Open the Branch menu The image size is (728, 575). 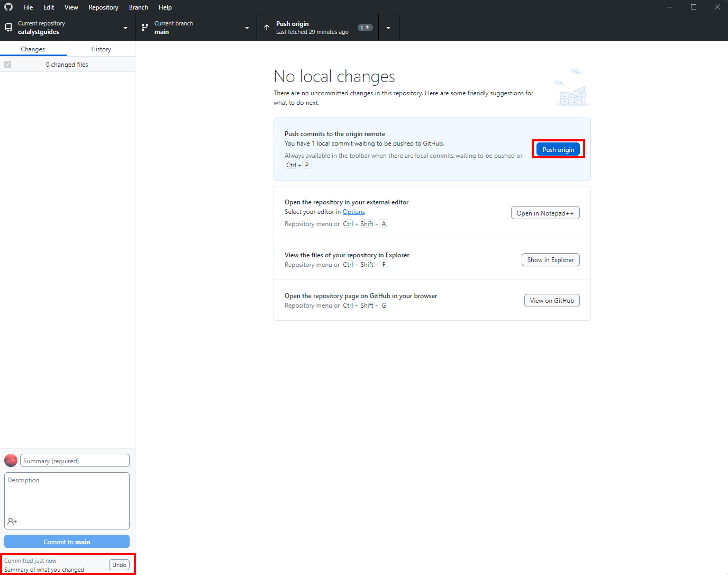(x=138, y=7)
